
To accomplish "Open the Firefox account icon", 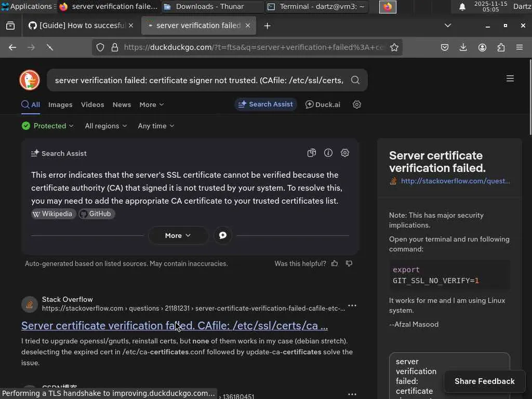I will point(482,47).
